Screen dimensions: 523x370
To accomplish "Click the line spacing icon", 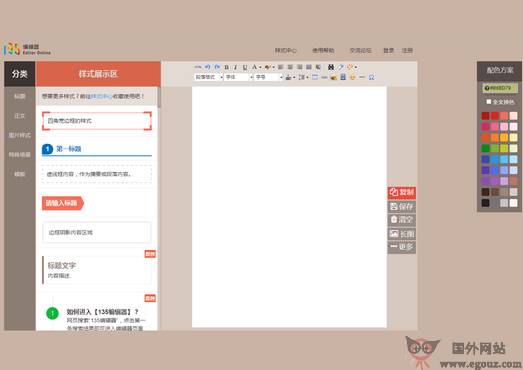I will click(301, 77).
